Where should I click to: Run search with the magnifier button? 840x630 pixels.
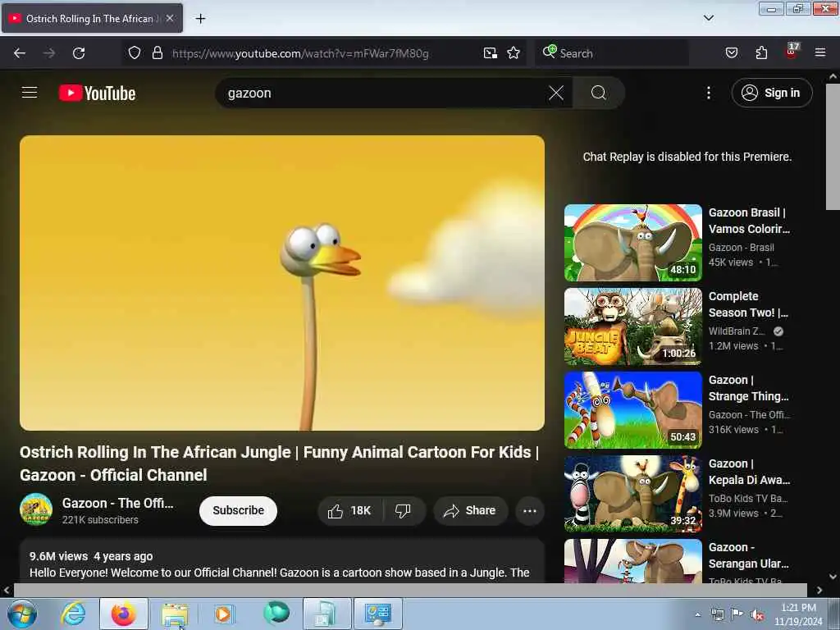(x=598, y=94)
